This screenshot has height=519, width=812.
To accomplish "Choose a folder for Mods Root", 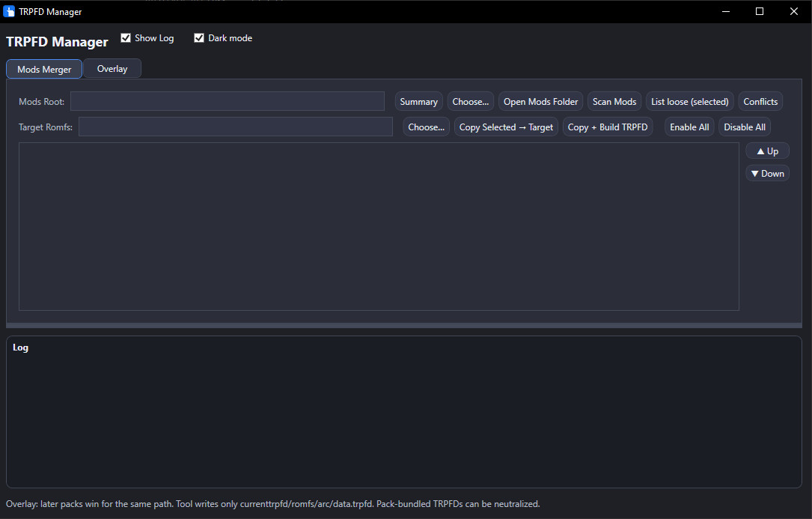I will pyautogui.click(x=471, y=102).
